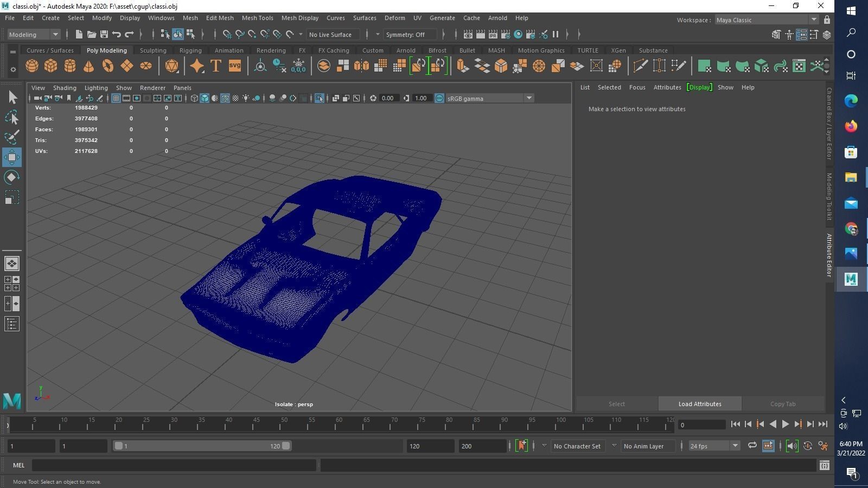Click the MEL command line input
Screen dimensions: 868x488
[x=174, y=465]
